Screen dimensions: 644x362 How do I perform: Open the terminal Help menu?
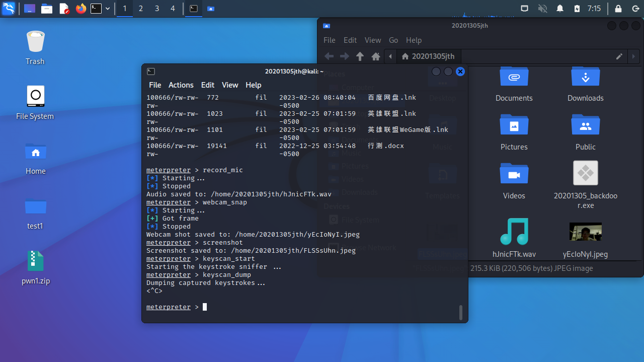tap(253, 85)
